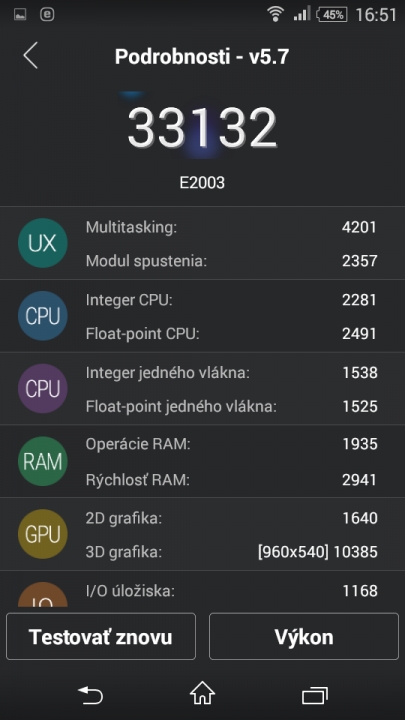Tap the teal UX category icon
405x720 pixels.
[x=43, y=243]
